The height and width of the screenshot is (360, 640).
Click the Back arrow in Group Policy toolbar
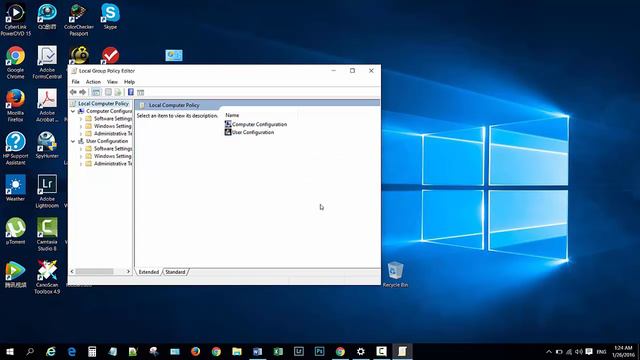[x=73, y=92]
